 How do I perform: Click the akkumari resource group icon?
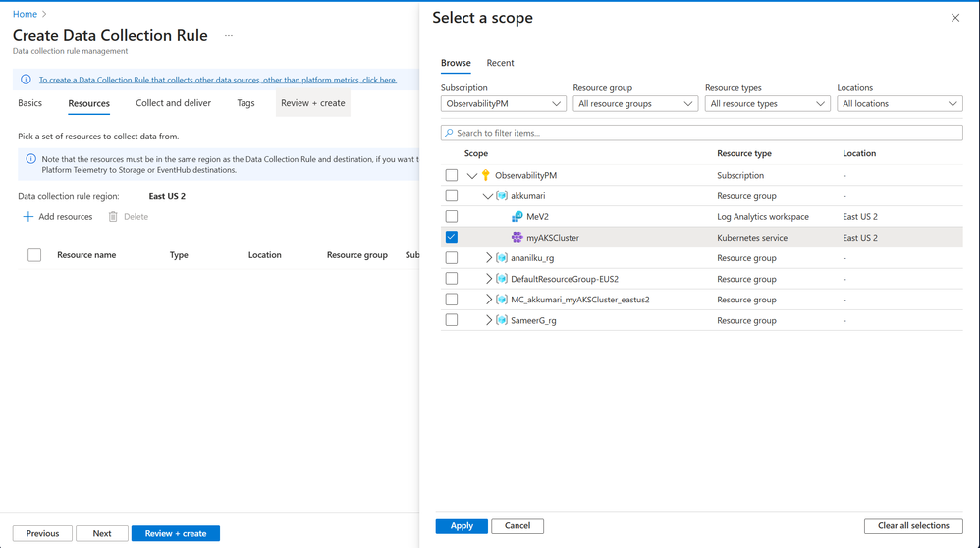click(502, 196)
